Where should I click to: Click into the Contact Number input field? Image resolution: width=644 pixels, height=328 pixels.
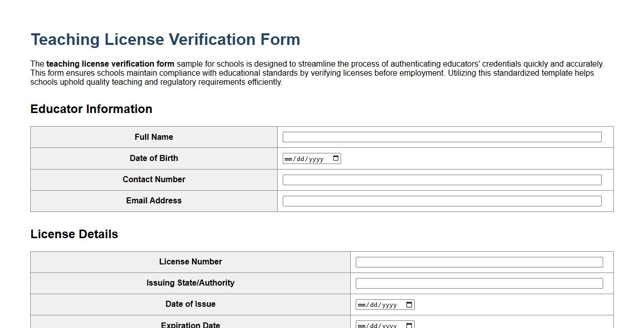pos(442,179)
